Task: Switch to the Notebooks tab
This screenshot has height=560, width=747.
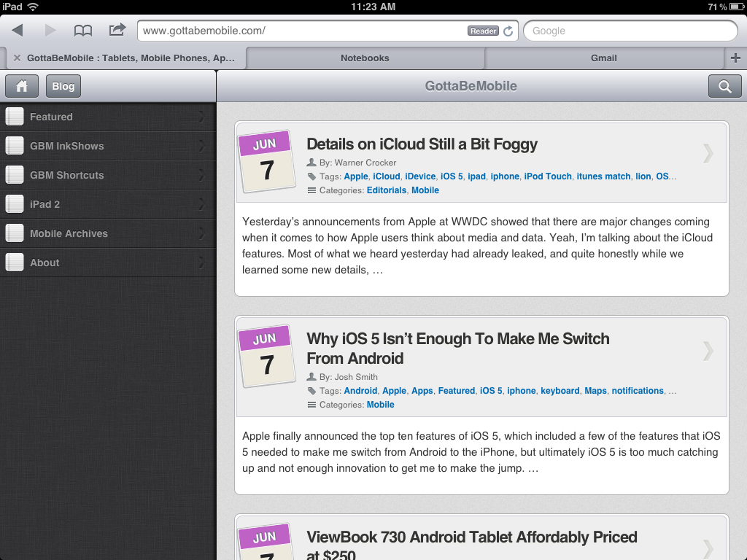Action: pos(365,58)
